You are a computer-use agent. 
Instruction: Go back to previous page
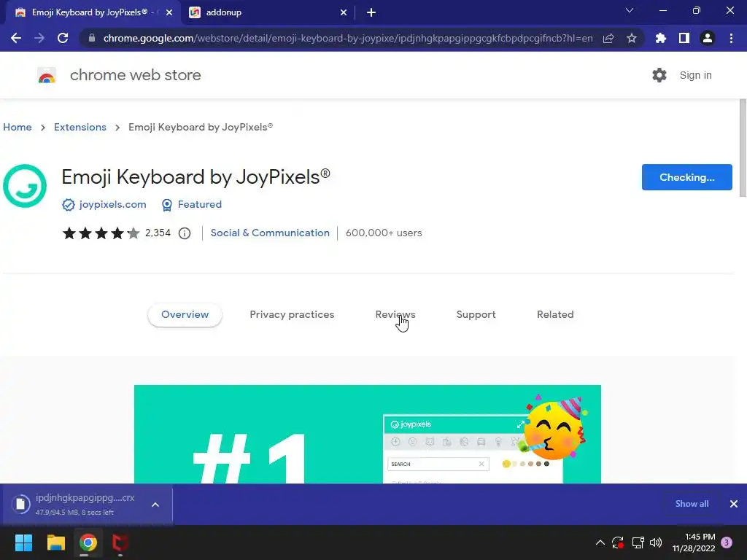16,38
